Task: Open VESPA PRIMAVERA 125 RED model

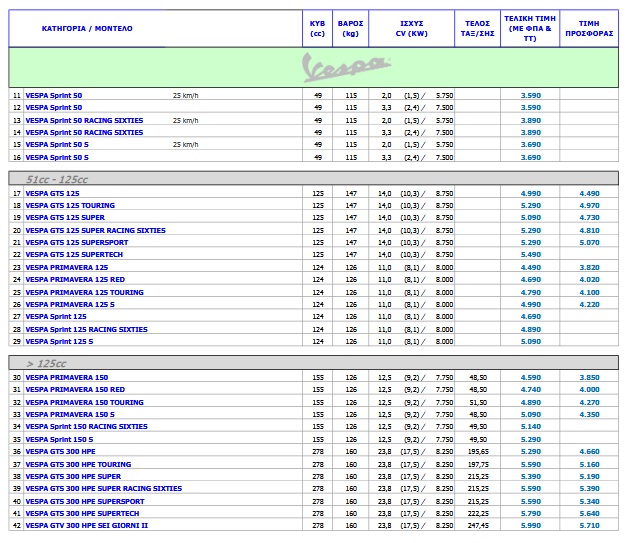Action: [x=75, y=280]
